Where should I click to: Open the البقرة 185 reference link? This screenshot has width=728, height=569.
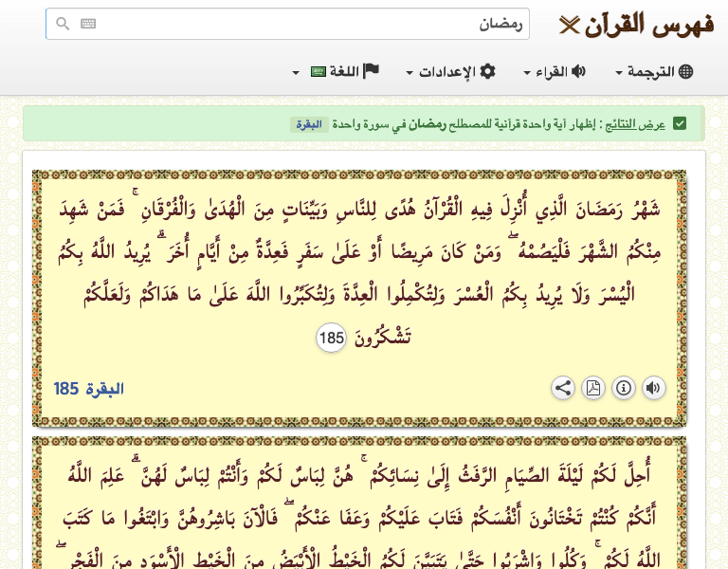(89, 389)
